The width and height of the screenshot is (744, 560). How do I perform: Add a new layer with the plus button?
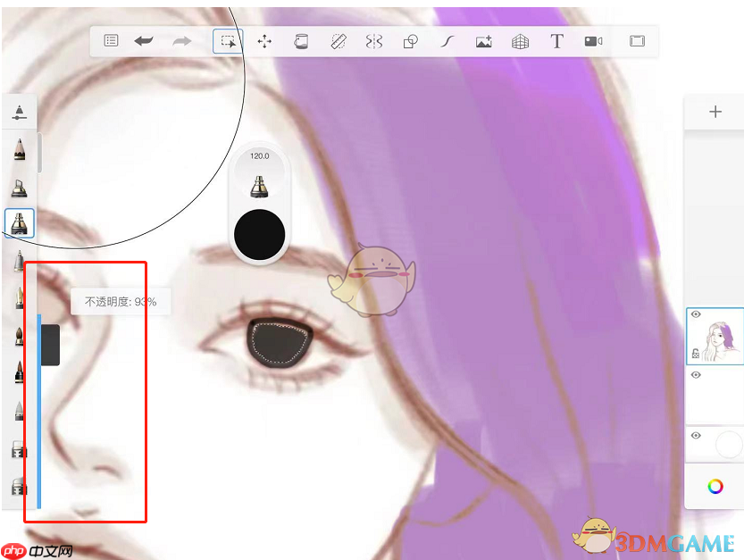pos(715,111)
